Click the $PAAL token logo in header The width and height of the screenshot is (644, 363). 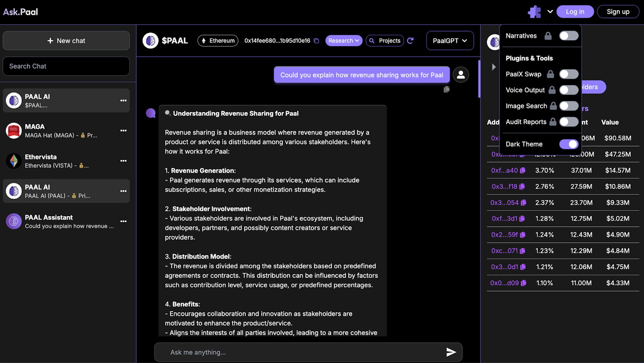(x=151, y=41)
